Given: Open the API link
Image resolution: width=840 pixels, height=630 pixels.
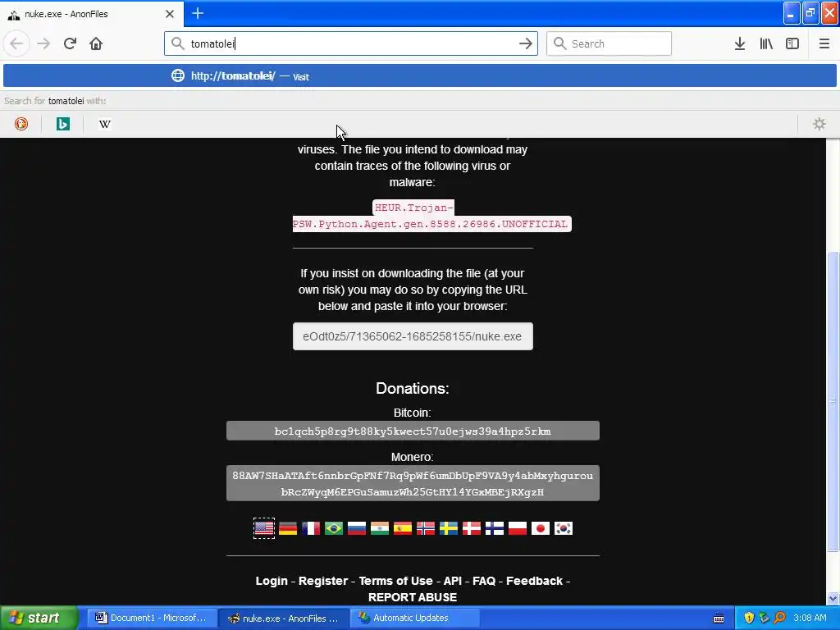Looking at the screenshot, I should point(453,581).
